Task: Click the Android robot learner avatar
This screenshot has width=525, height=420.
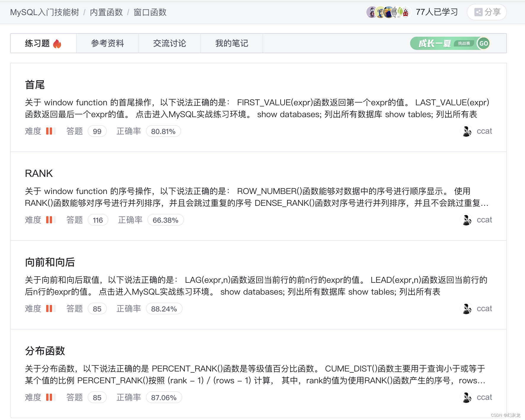Action: 400,12
